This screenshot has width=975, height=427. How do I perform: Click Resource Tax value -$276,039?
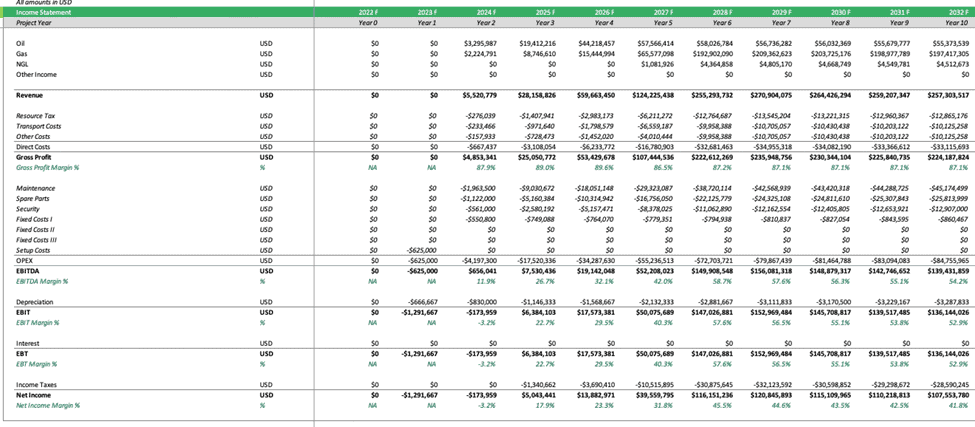click(481, 116)
